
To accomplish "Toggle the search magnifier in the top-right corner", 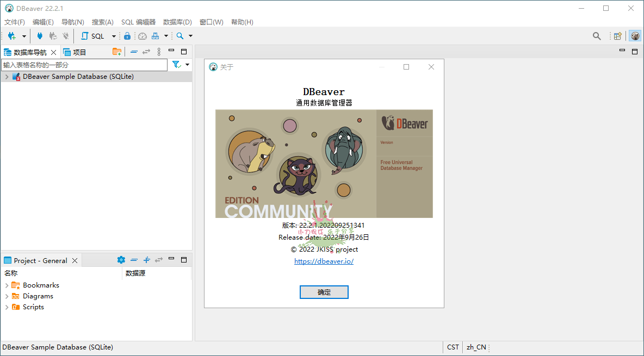I will 597,36.
